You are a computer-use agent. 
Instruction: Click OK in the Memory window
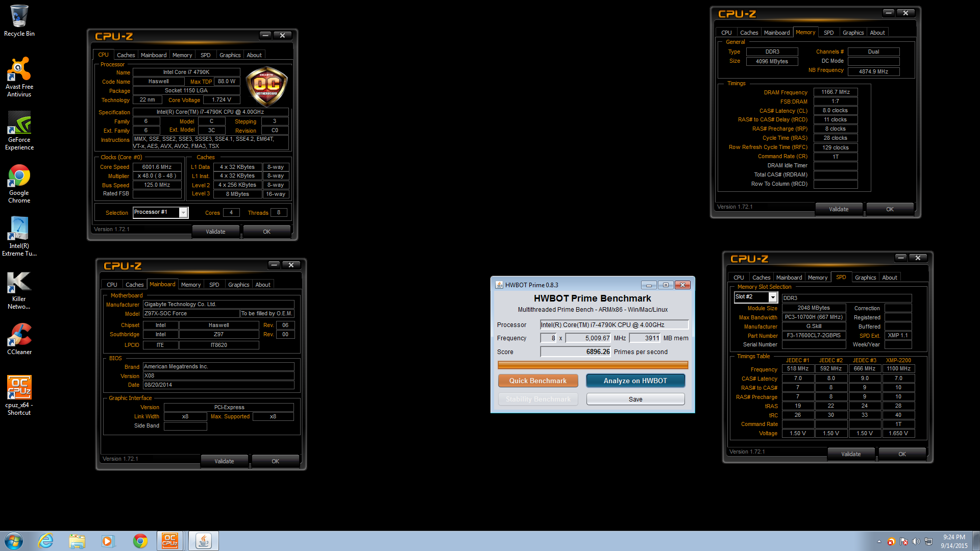(890, 209)
